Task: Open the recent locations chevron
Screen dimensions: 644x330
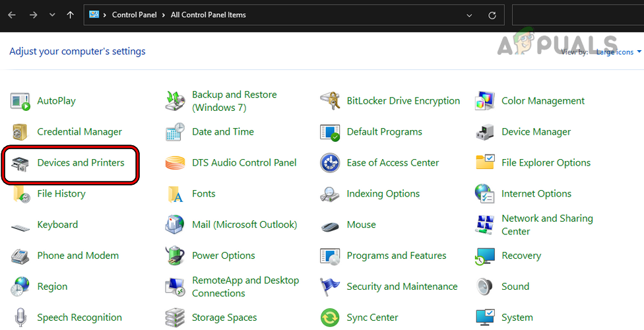Action: (52, 15)
